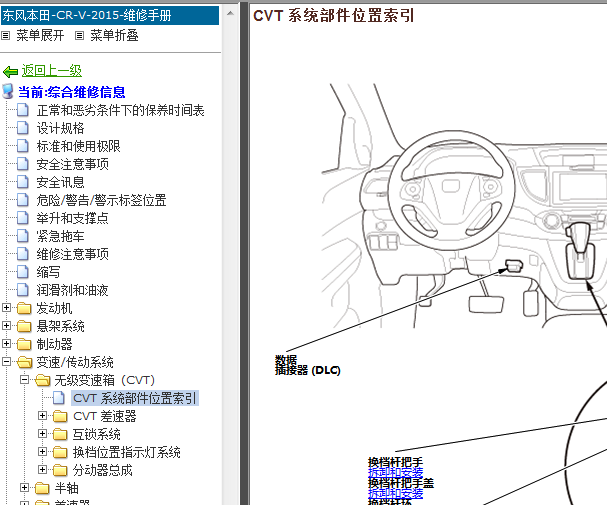
Task: Click the 发动机 folder icon
Action: pos(24,308)
